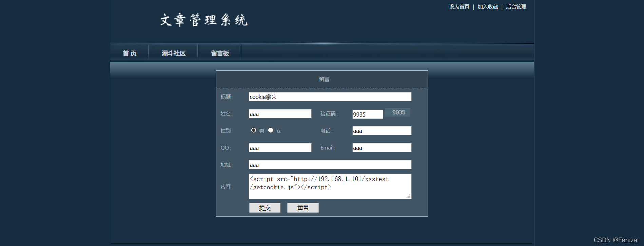Screen dimensions: 644x246
Task: Click into the Email input field
Action: click(382, 148)
